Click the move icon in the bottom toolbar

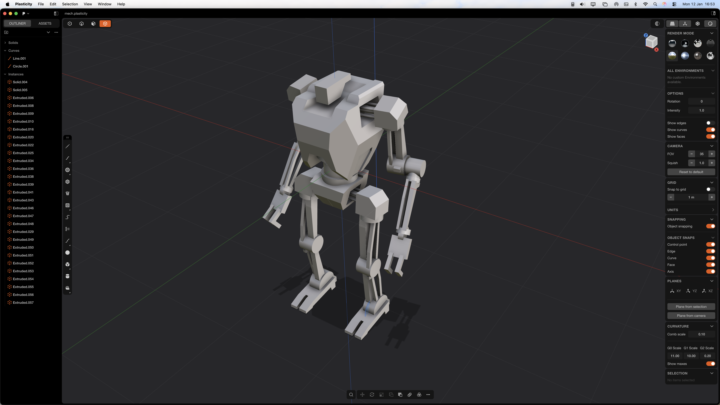click(x=362, y=394)
